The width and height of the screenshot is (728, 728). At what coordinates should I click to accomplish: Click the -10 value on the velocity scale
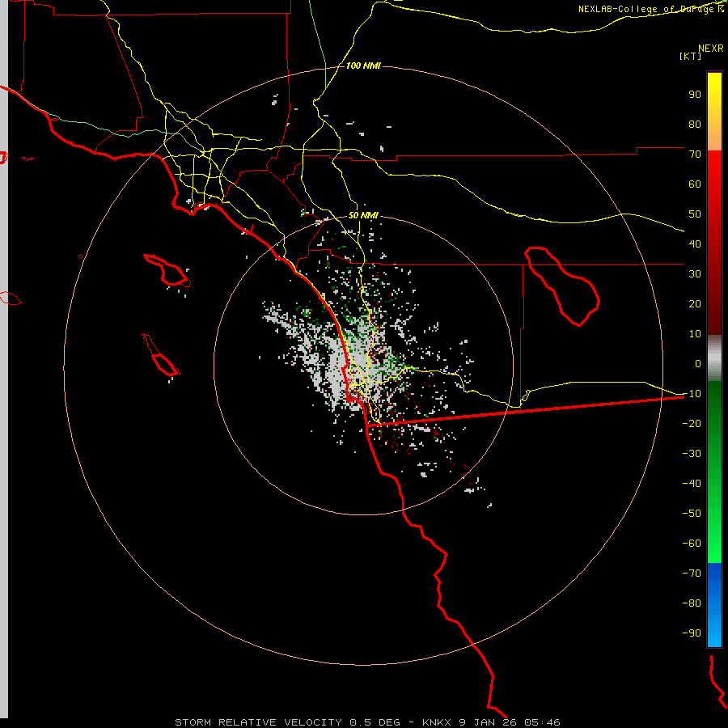692,394
